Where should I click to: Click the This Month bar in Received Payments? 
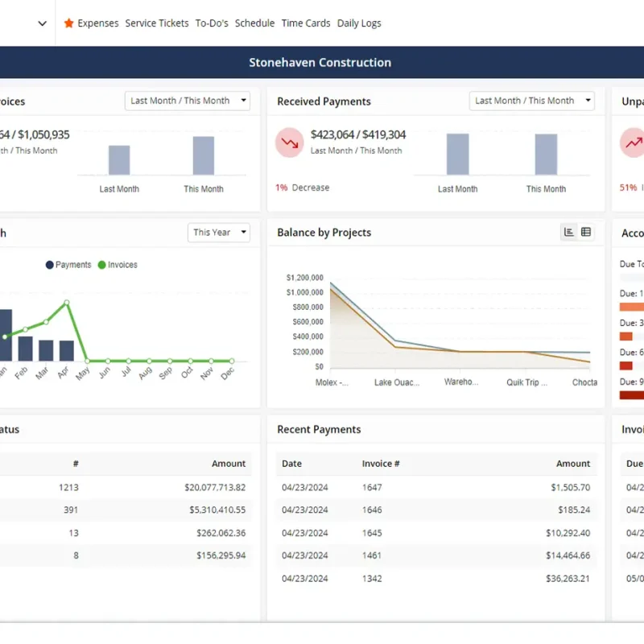click(x=546, y=155)
